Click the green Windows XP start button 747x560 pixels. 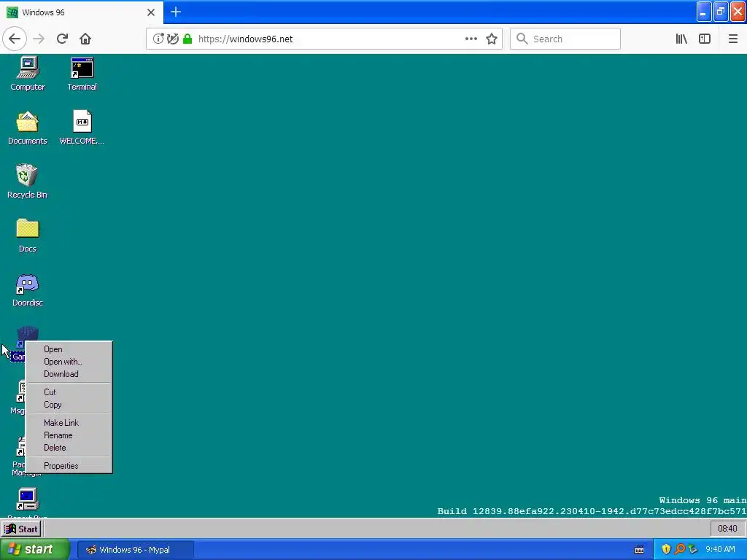pyautogui.click(x=34, y=549)
